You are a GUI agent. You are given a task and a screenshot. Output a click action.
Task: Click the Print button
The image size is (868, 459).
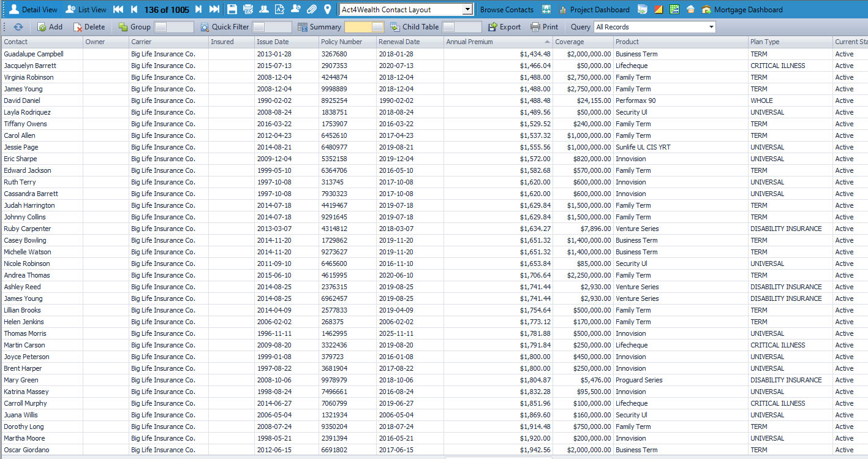[x=544, y=27]
